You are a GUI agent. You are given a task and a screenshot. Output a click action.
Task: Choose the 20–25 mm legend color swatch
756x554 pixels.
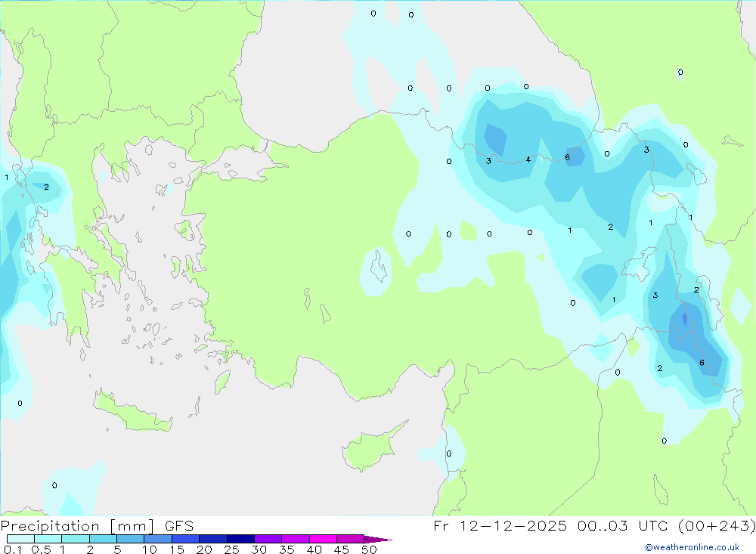[x=212, y=539]
